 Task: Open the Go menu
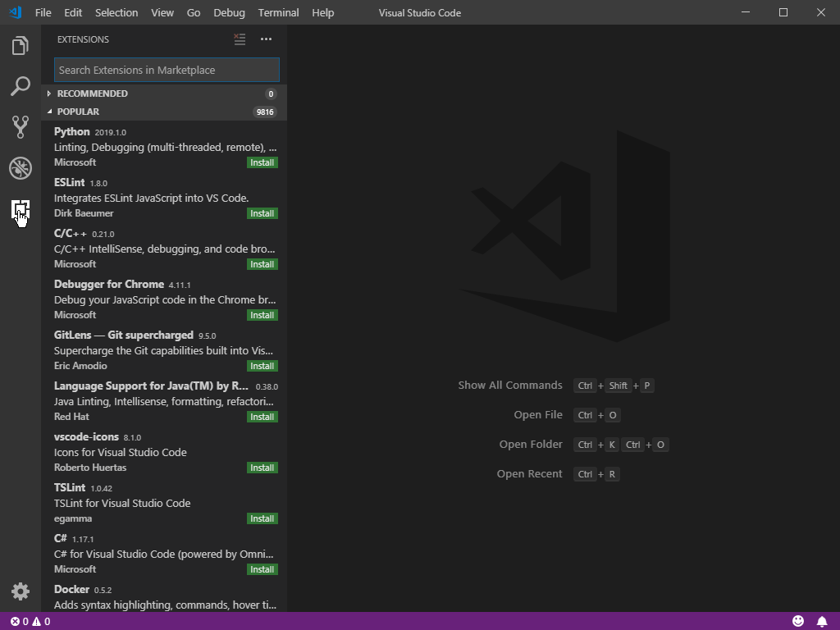[194, 12]
